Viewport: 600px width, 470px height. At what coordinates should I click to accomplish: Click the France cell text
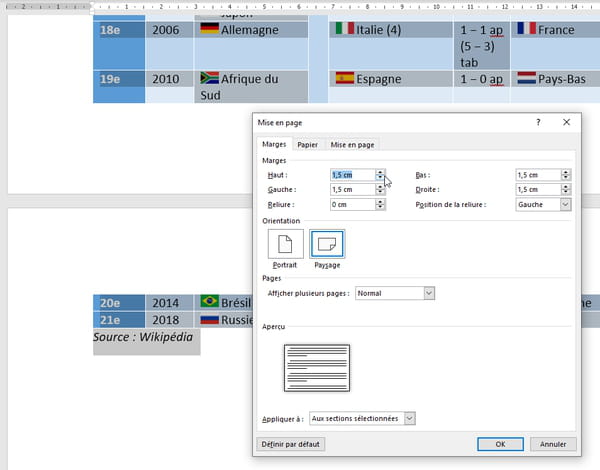pyautogui.click(x=556, y=30)
